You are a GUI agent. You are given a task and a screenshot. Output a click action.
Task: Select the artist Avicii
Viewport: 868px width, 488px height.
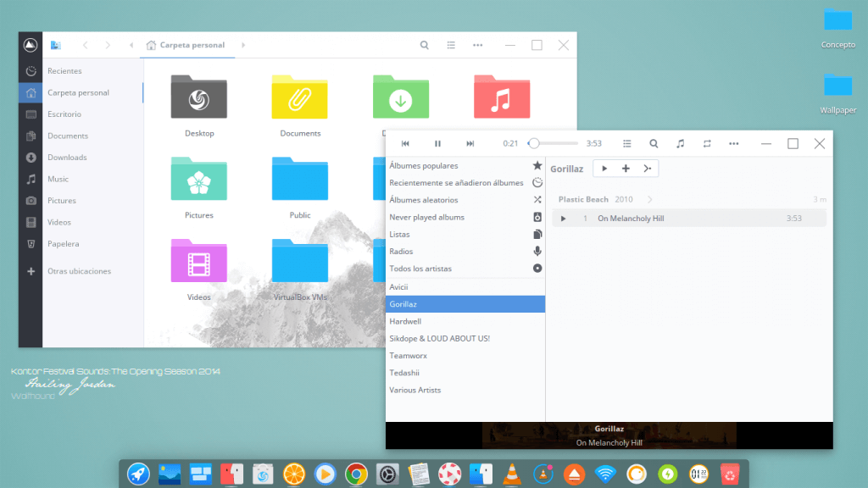tap(465, 286)
